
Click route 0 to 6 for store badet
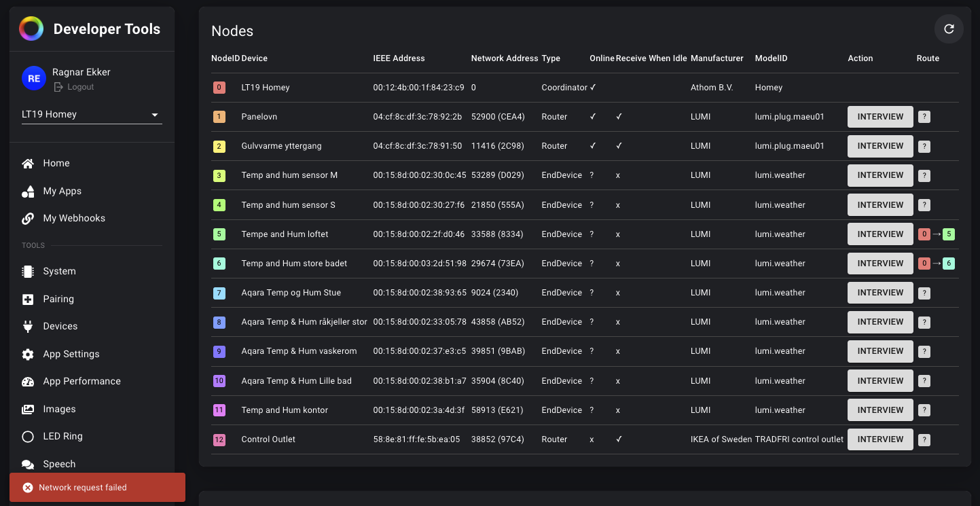937,264
